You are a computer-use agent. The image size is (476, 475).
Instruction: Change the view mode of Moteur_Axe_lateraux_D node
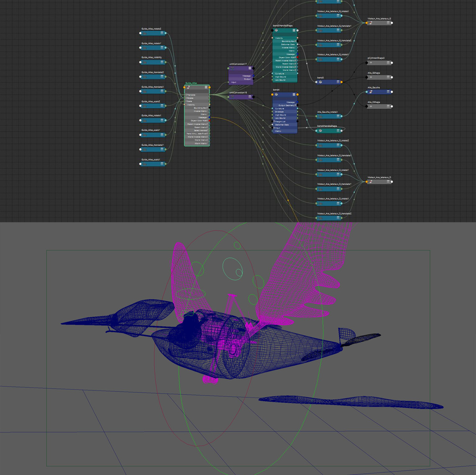pyautogui.click(x=388, y=182)
